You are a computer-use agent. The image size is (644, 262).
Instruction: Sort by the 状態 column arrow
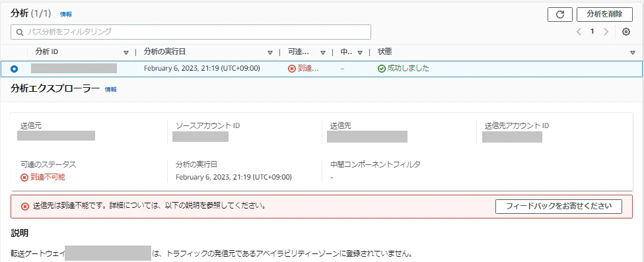click(633, 53)
